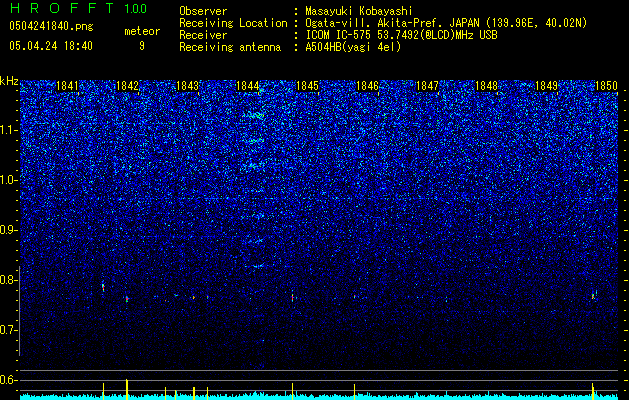Click the green 'meteor' count label
The height and width of the screenshot is (400, 629).
point(142,31)
